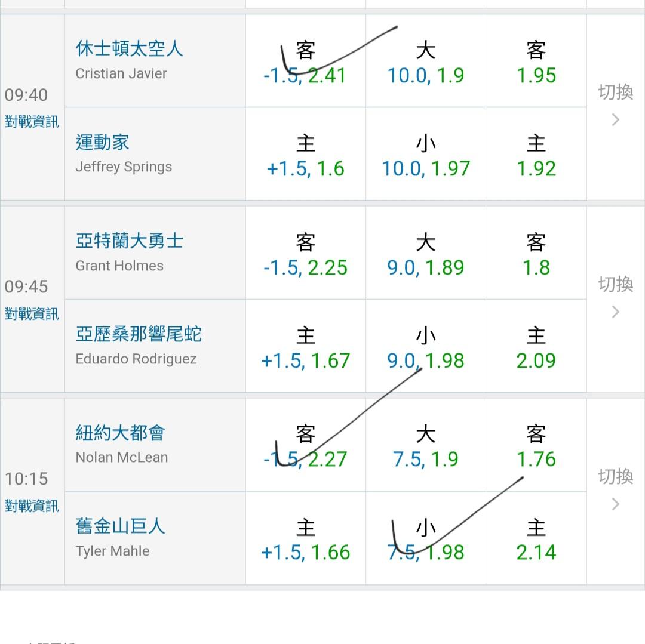Pick under 10.0 at 1.97 odds

[425, 155]
